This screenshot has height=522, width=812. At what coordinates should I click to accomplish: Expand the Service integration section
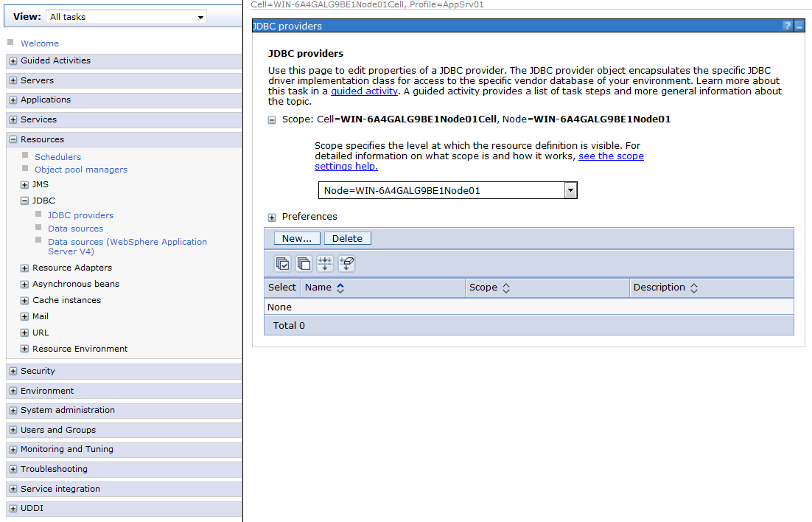pyautogui.click(x=13, y=489)
